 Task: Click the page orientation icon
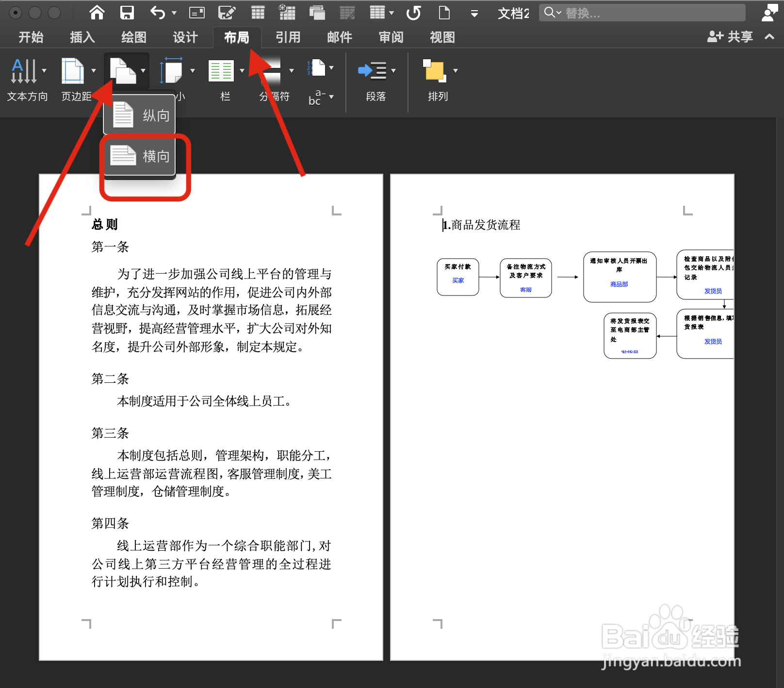coord(123,71)
